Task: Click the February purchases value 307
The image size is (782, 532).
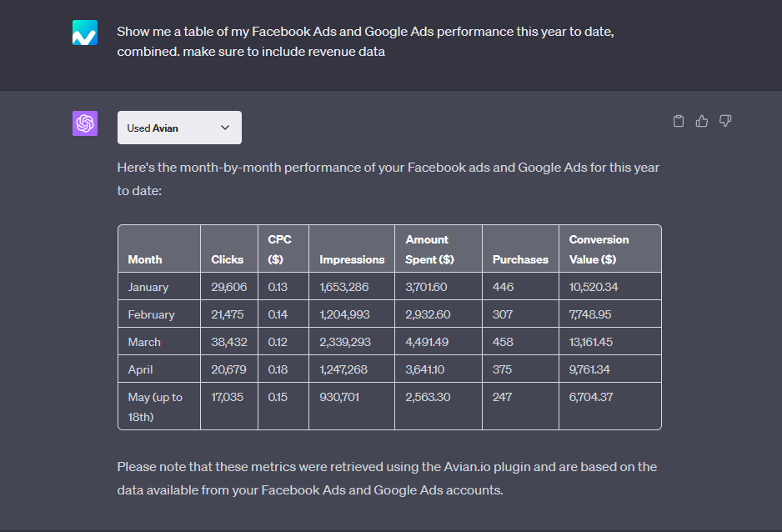Action: click(502, 314)
